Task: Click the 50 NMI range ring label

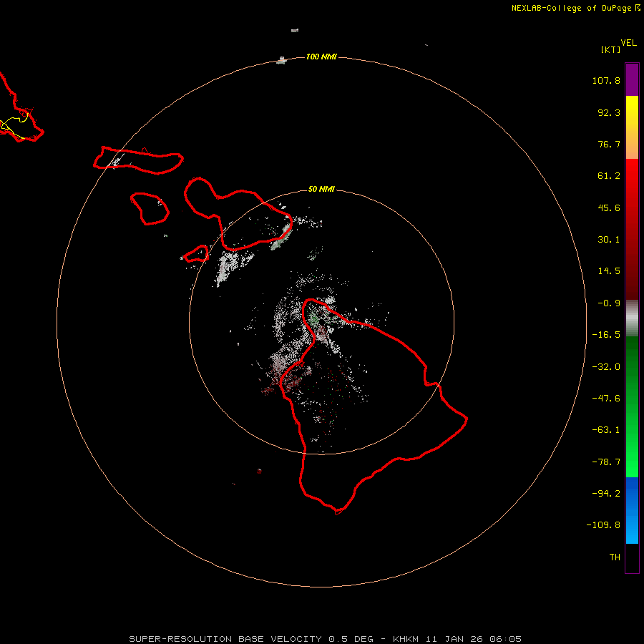Action: coord(321,189)
